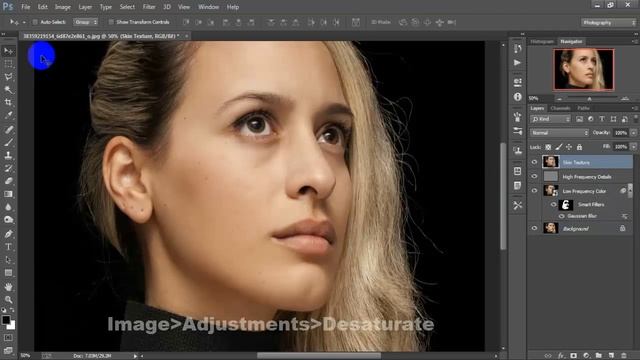
Task: Select the Lasso tool
Action: 8,76
